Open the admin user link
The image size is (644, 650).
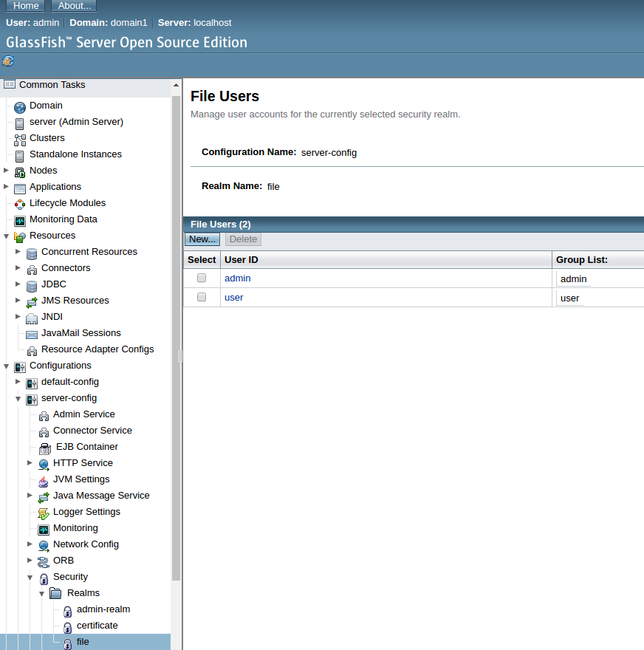coord(238,278)
